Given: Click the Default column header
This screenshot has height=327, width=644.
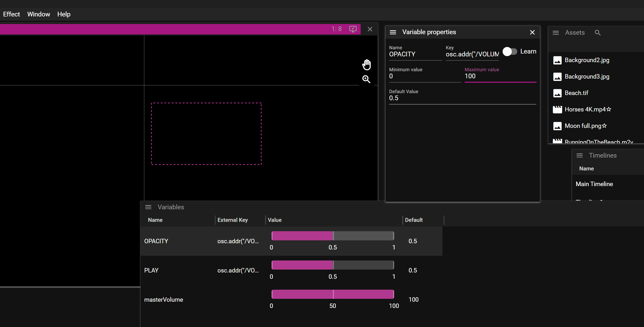Looking at the screenshot, I should point(414,220).
